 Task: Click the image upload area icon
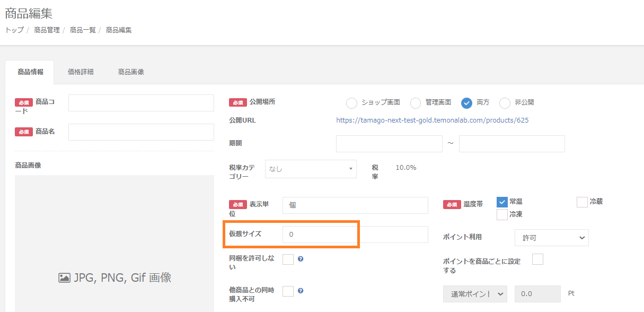coord(64,278)
